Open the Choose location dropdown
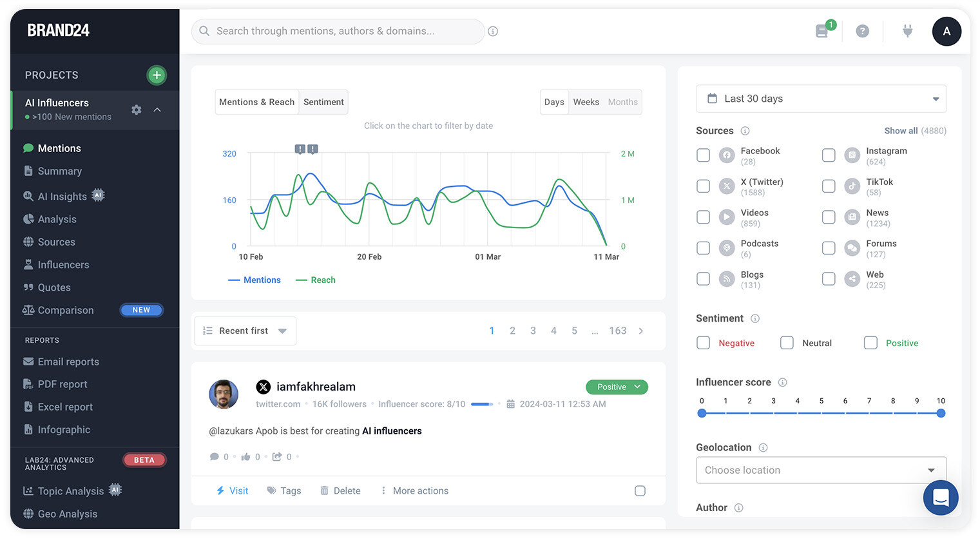Screen dimensions: 980x542 point(821,470)
